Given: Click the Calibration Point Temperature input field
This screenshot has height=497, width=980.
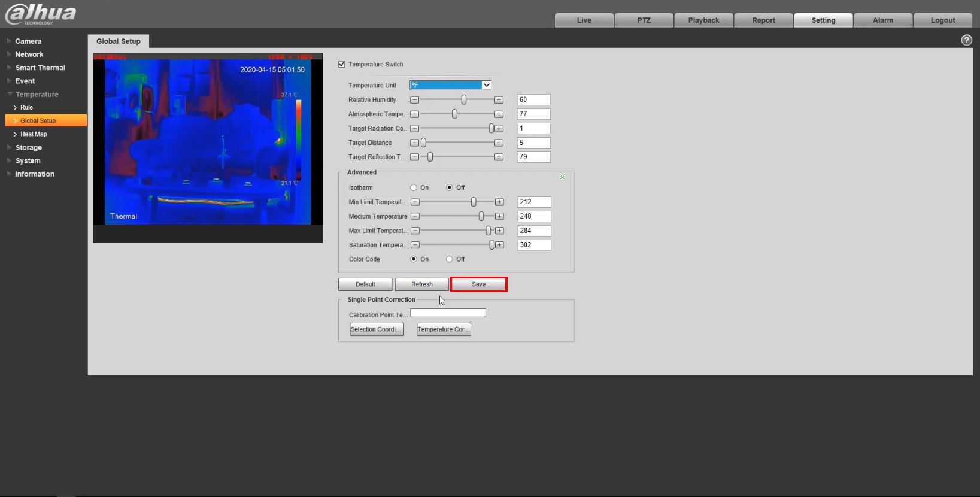Looking at the screenshot, I should (x=448, y=313).
